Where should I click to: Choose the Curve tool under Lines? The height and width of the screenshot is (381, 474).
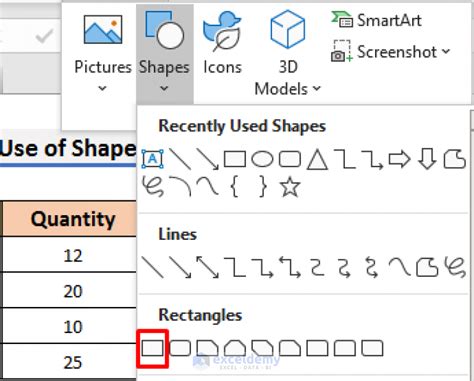pos(399,267)
